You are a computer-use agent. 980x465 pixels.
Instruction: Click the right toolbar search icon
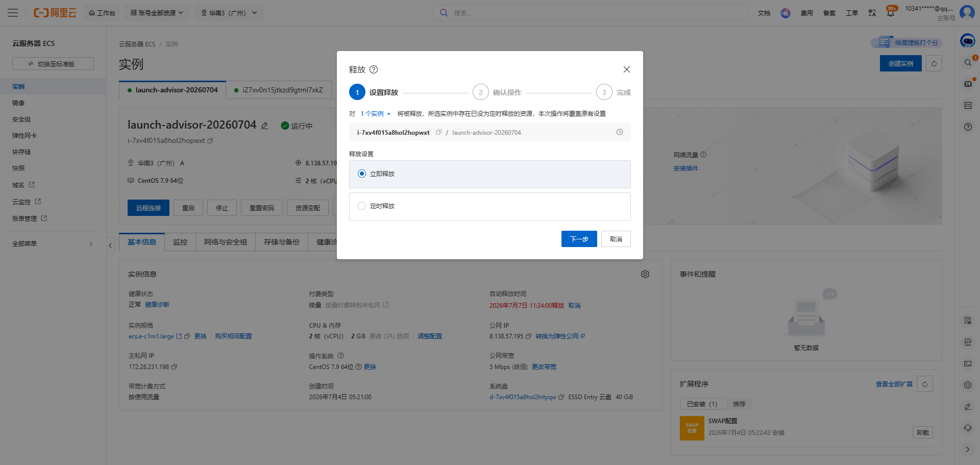(968, 63)
